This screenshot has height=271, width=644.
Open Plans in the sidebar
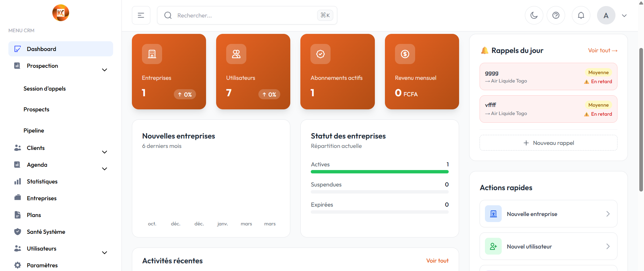coord(34,215)
